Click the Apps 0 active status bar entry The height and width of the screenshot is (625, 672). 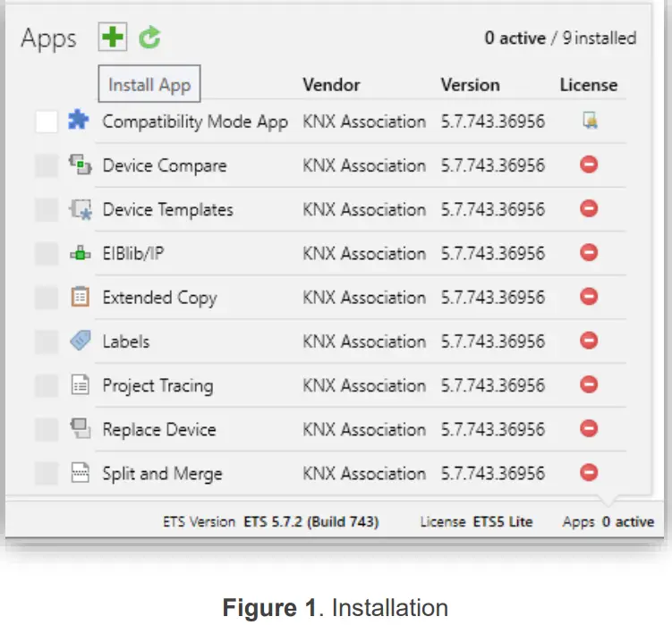[x=608, y=522]
